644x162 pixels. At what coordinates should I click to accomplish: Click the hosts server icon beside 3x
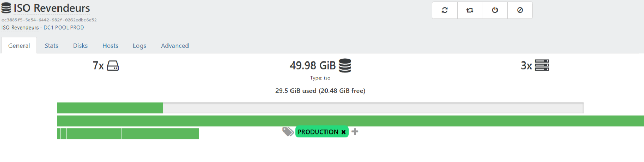[542, 65]
